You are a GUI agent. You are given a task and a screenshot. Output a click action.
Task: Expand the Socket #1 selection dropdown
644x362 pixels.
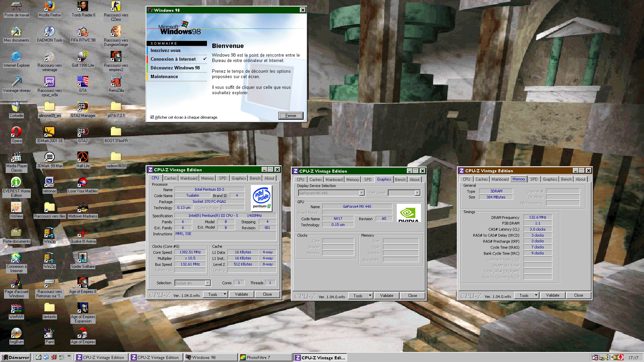208,283
